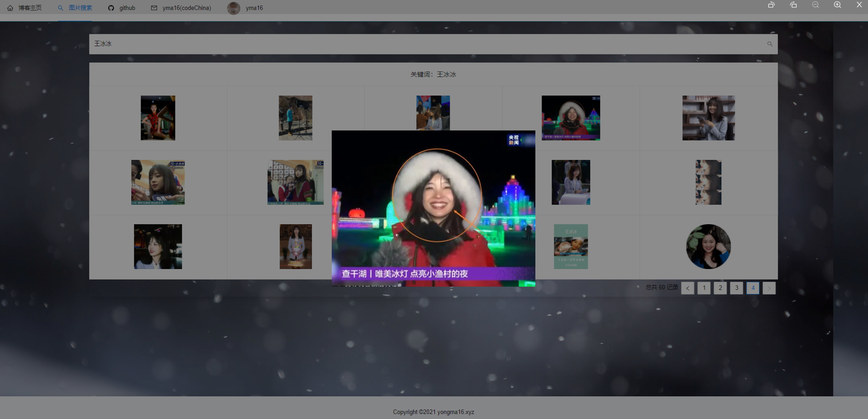The image size is (868, 419).
Task: Click the large preview image of the ice lantern report
Action: [434, 208]
